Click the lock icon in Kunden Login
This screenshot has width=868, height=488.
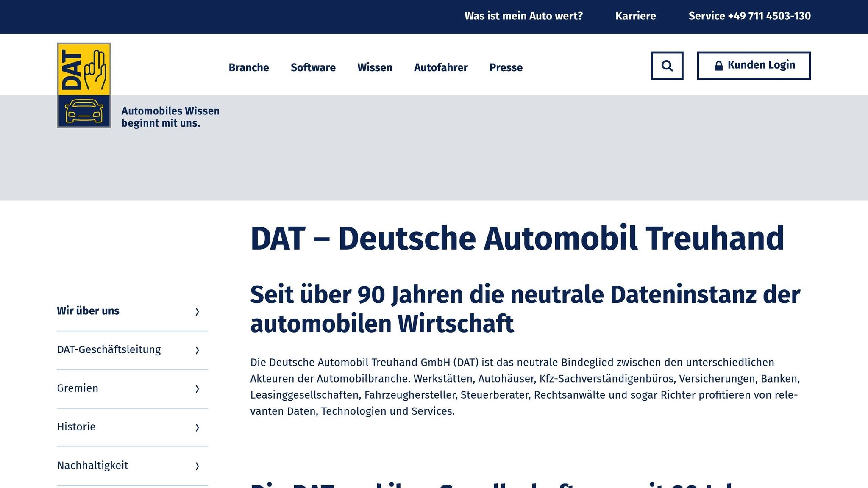pos(719,65)
